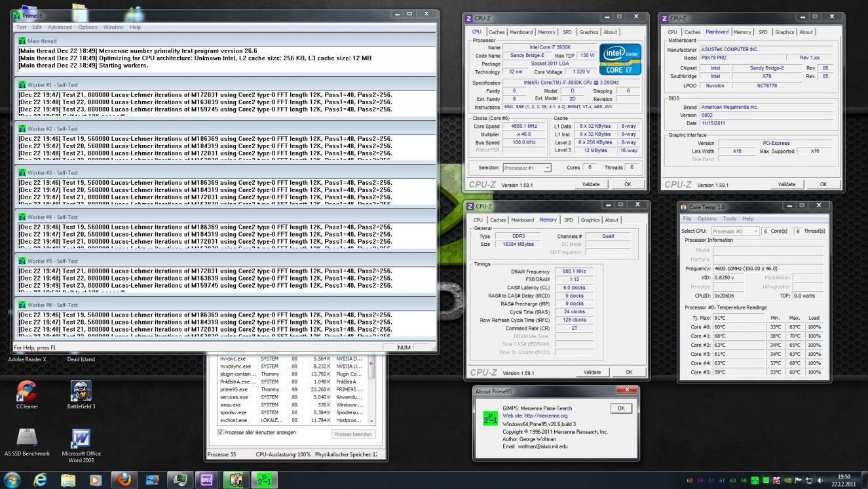Click OK in the About Prime95 dialog

(620, 408)
